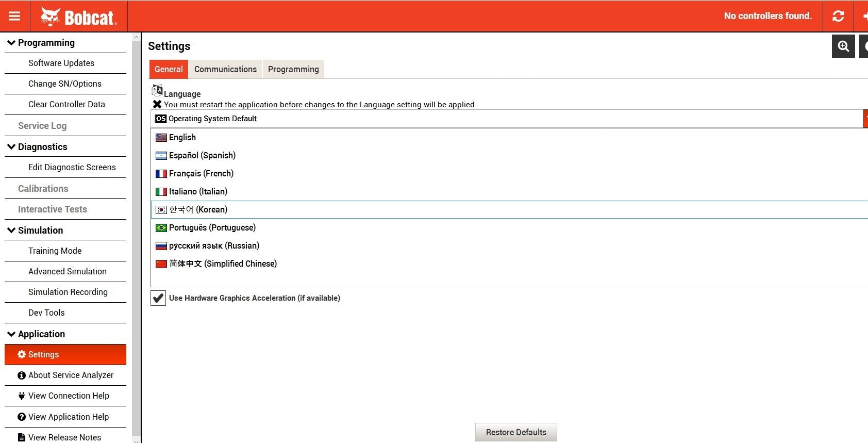
Task: Switch to the Programming settings tab
Action: [x=293, y=69]
